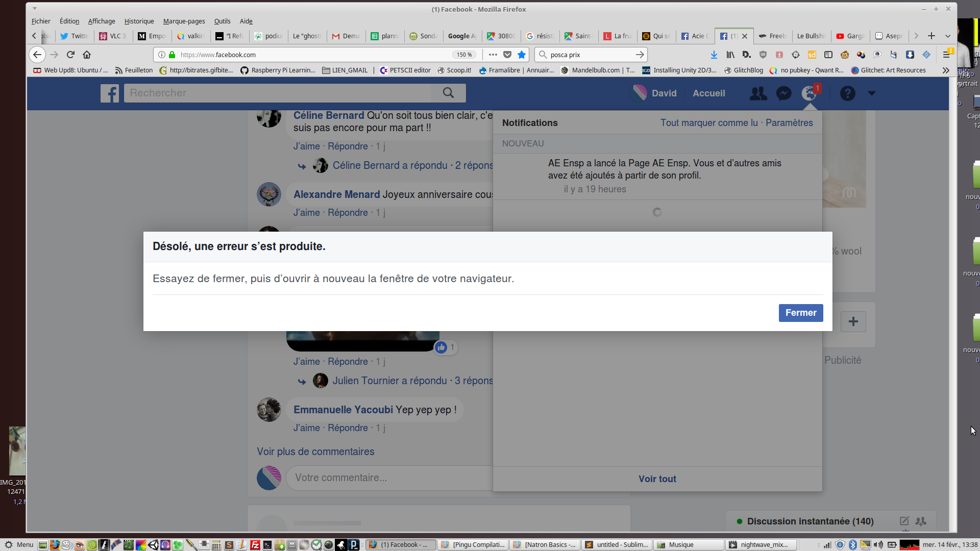Open Firefox downloads arrow icon
980x551 pixels.
click(714, 55)
